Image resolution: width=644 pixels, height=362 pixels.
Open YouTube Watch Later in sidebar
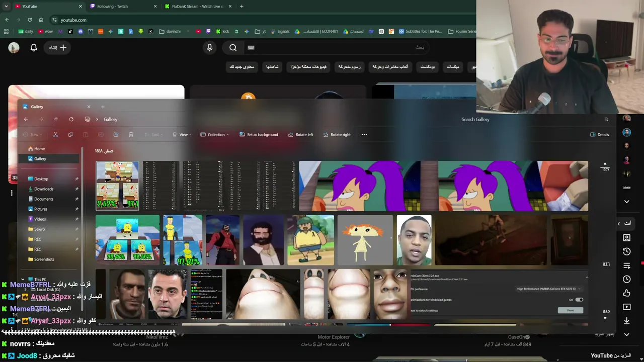pos(626,279)
